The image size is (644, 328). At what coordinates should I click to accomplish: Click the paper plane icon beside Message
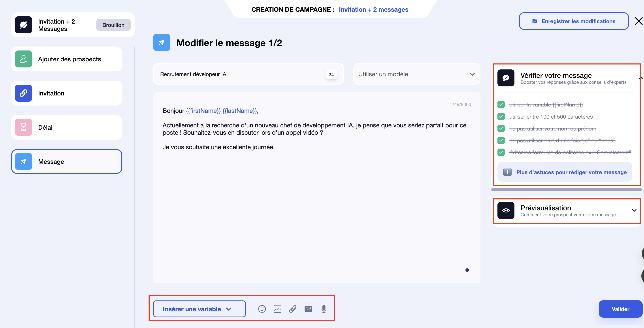pyautogui.click(x=23, y=162)
